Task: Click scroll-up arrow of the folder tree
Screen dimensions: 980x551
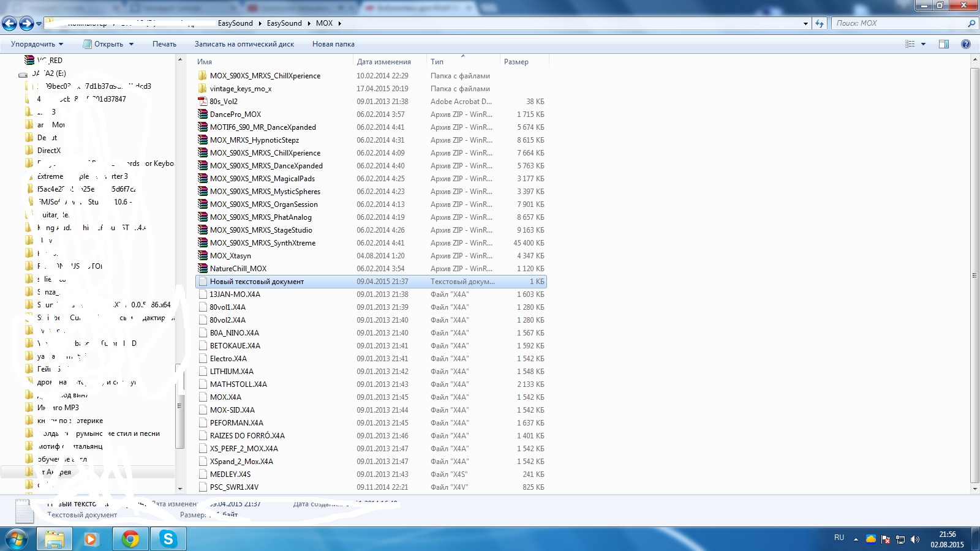Action: pos(180,59)
